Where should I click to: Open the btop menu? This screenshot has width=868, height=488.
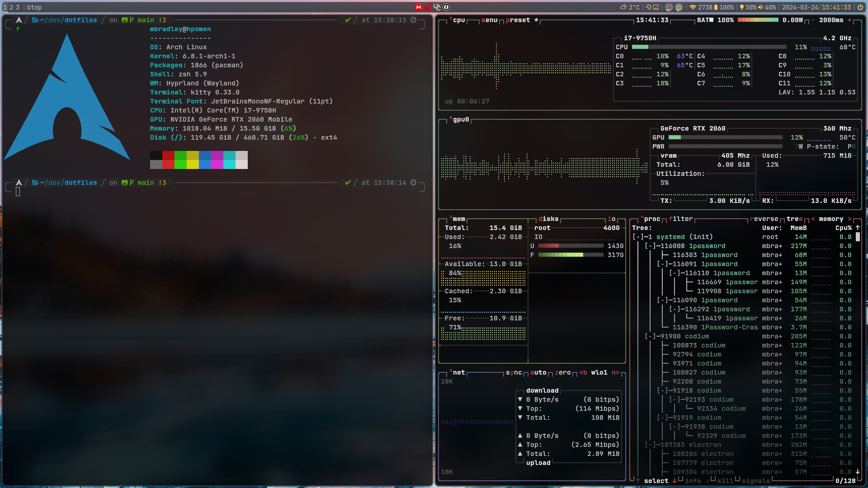coord(489,20)
